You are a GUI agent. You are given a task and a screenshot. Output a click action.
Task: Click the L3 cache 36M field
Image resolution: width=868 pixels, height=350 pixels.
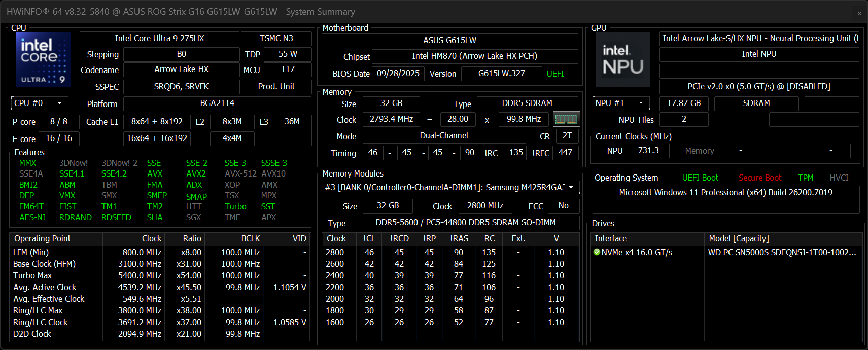coord(292,130)
